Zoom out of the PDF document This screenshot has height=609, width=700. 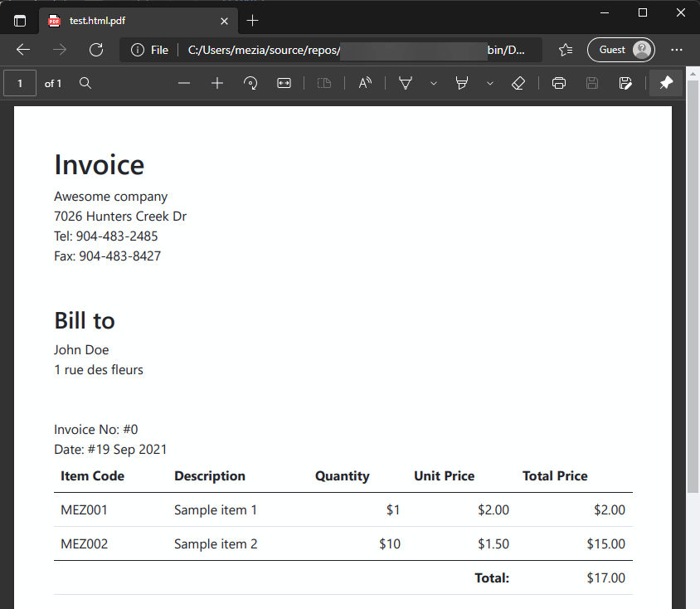pyautogui.click(x=184, y=83)
